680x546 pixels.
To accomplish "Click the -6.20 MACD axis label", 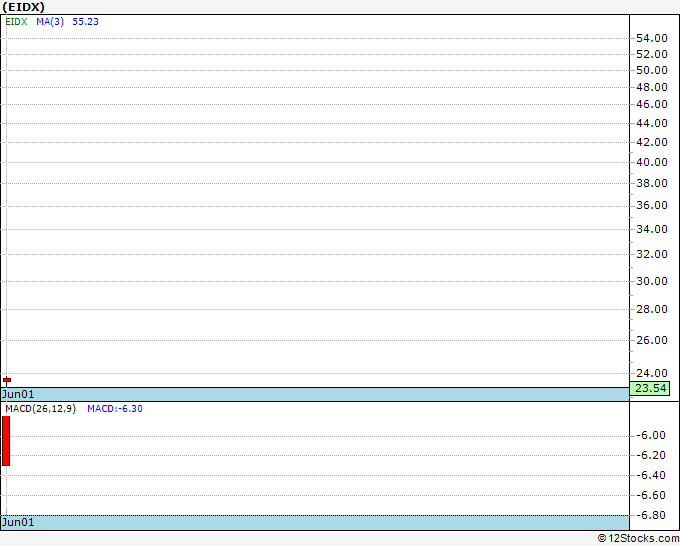I will 651,455.
